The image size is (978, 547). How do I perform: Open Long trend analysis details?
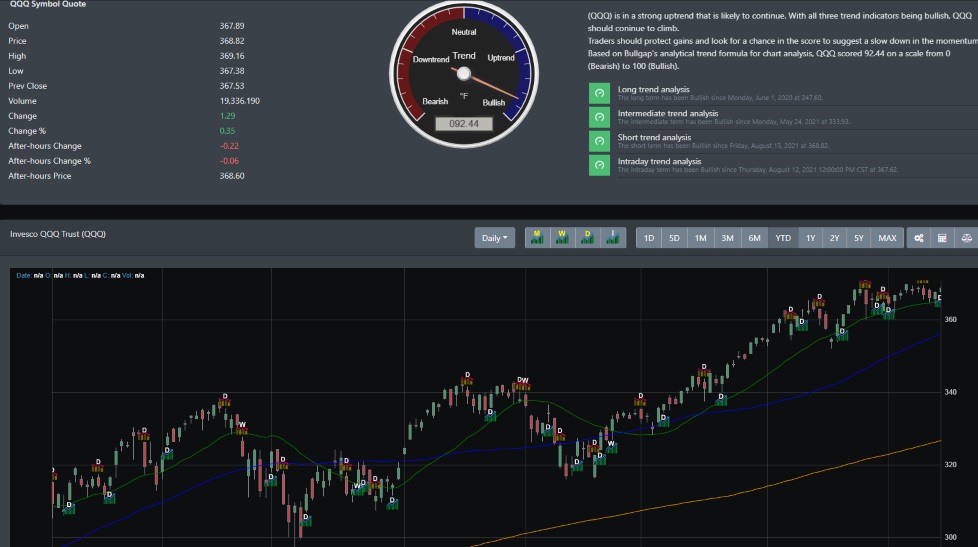[x=654, y=89]
